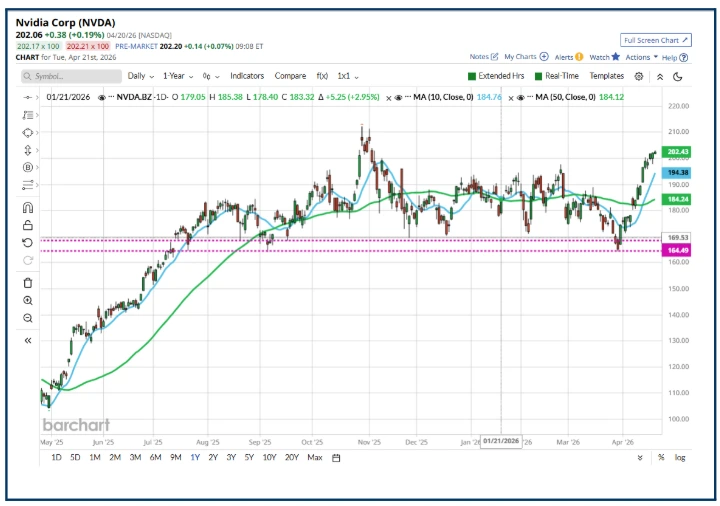Remove the MA (10, Close, 0) indicator
Screen dimensions: 720x506
click(x=388, y=98)
